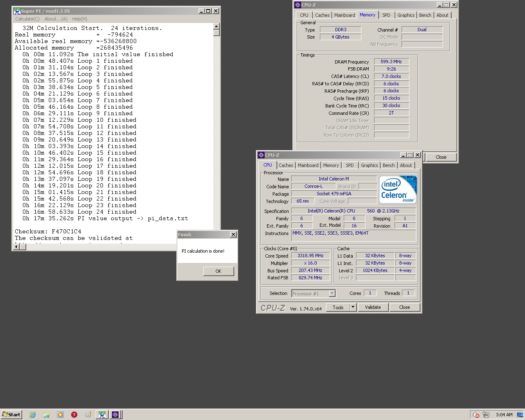Select Graphics tab in back CPU-Z memory window
The height and width of the screenshot is (420, 525).
coord(406,15)
